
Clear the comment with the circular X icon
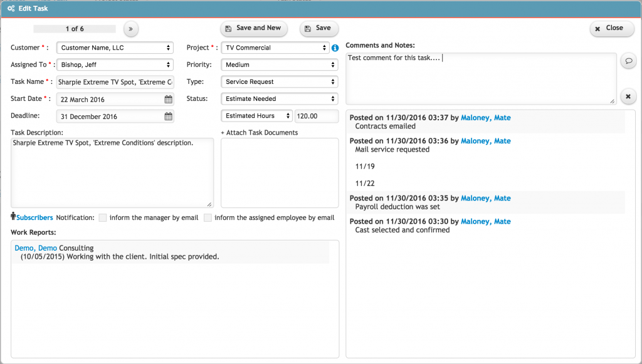coord(628,96)
